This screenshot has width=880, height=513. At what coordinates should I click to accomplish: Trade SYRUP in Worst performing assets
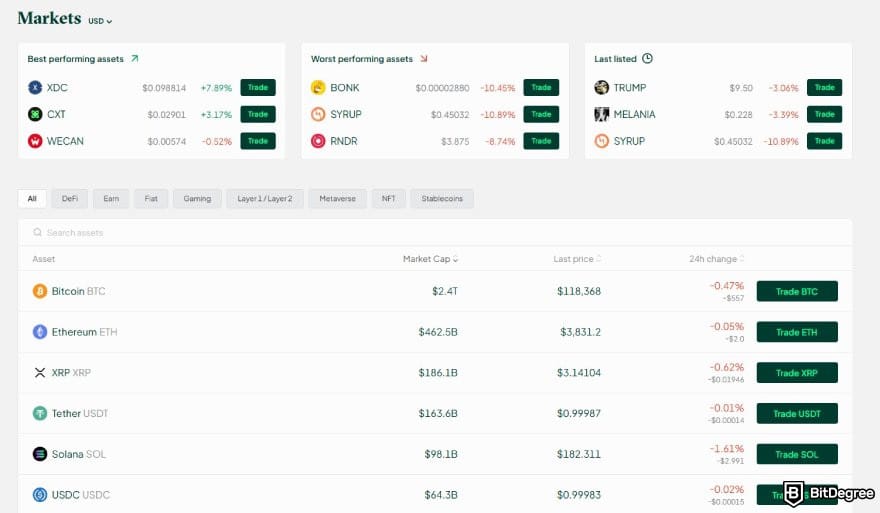click(x=541, y=114)
